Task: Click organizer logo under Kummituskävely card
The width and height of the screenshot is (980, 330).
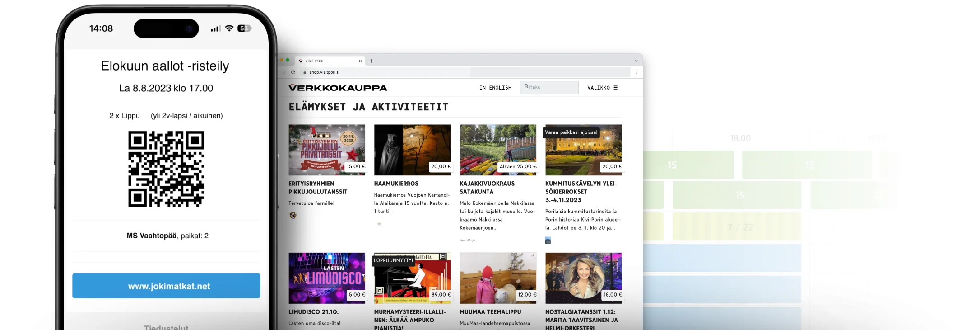Action: (x=548, y=240)
